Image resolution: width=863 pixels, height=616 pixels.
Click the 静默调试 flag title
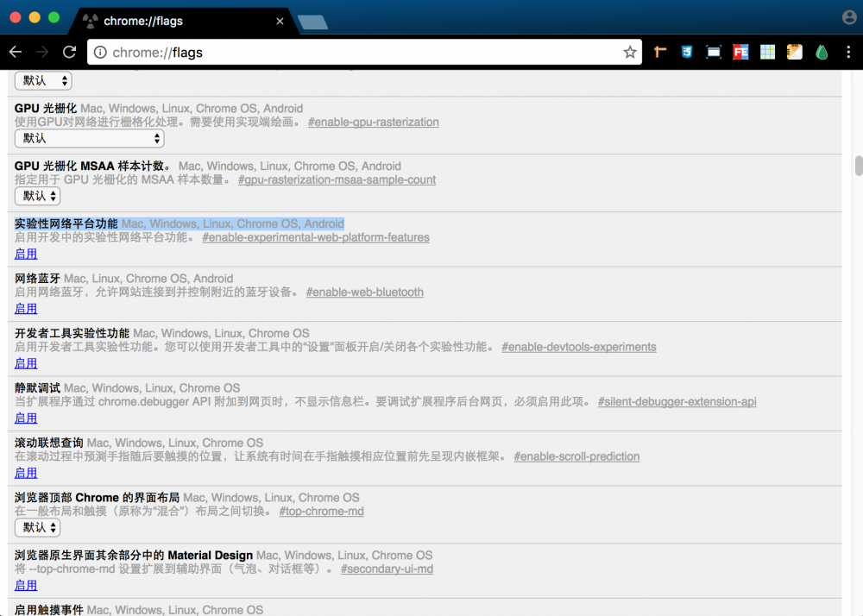pyautogui.click(x=37, y=387)
